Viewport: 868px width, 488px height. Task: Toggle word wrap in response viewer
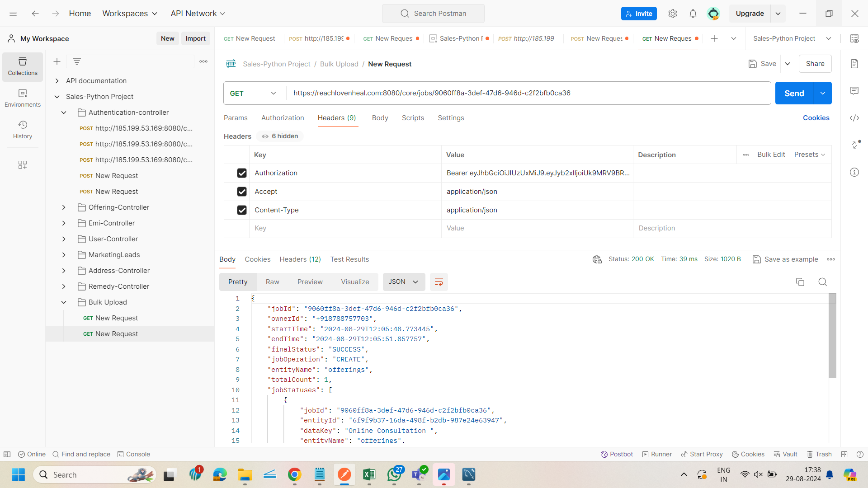click(439, 282)
